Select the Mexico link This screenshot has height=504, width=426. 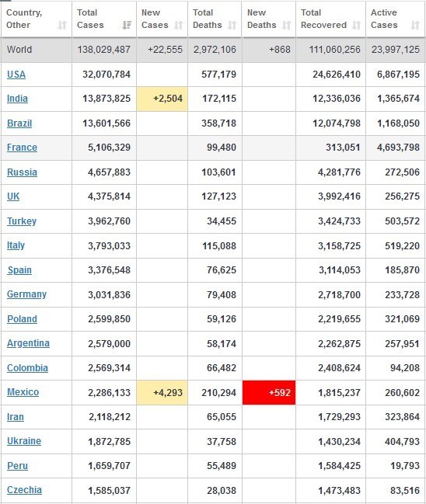23,392
